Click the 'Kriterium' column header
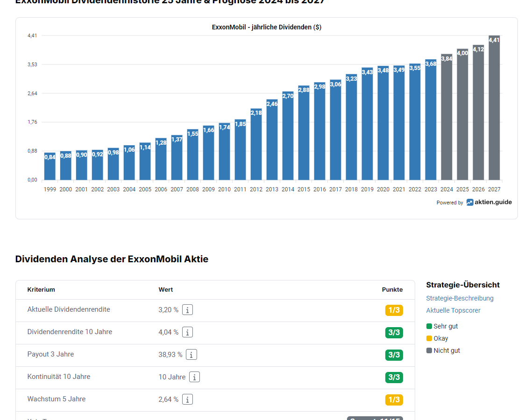The width and height of the screenshot is (531, 420). click(x=41, y=290)
